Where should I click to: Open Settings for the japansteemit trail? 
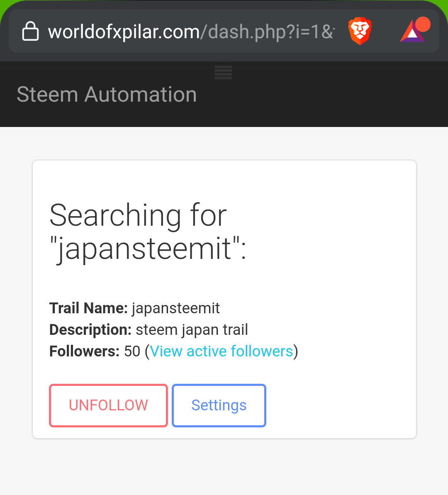point(219,405)
